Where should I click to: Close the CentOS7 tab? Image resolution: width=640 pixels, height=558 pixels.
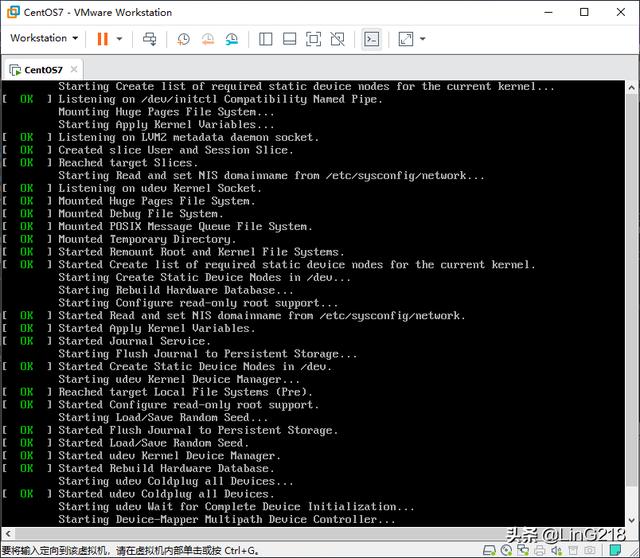coord(74,69)
